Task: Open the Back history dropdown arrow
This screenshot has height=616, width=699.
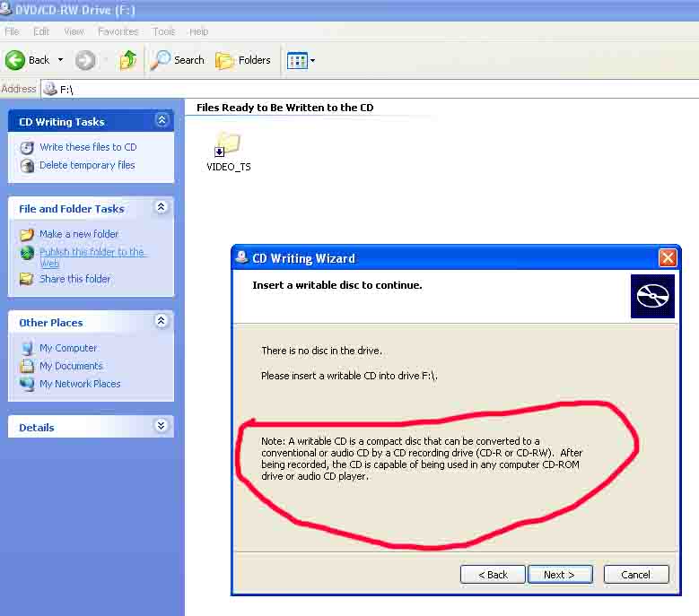Action: click(61, 60)
